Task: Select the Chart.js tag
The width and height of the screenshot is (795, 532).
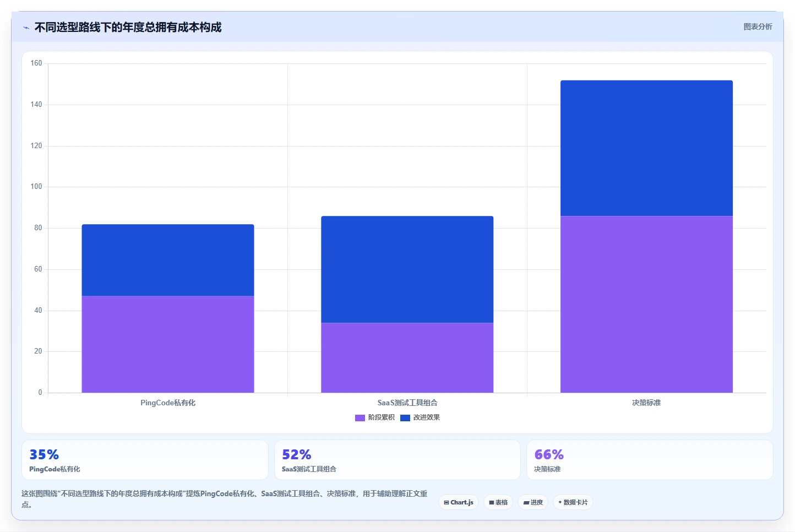Action: coord(459,502)
